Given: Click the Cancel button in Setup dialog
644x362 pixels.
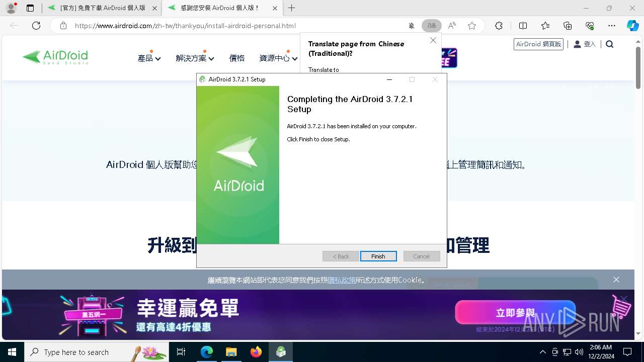Looking at the screenshot, I should point(422,256).
